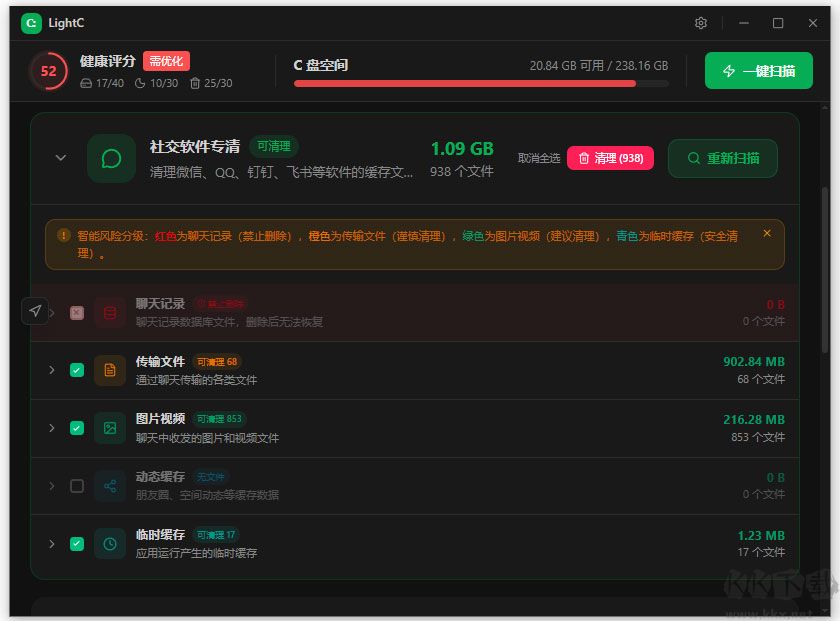This screenshot has height=621, width=840.
Task: Click the 无文件 badge on 动态缓存
Action: (x=211, y=477)
